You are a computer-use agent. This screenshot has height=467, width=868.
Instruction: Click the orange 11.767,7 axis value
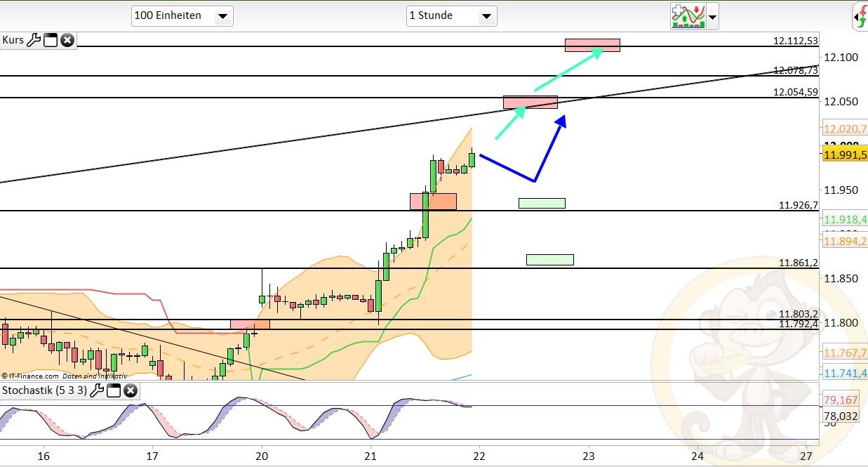pyautogui.click(x=845, y=353)
